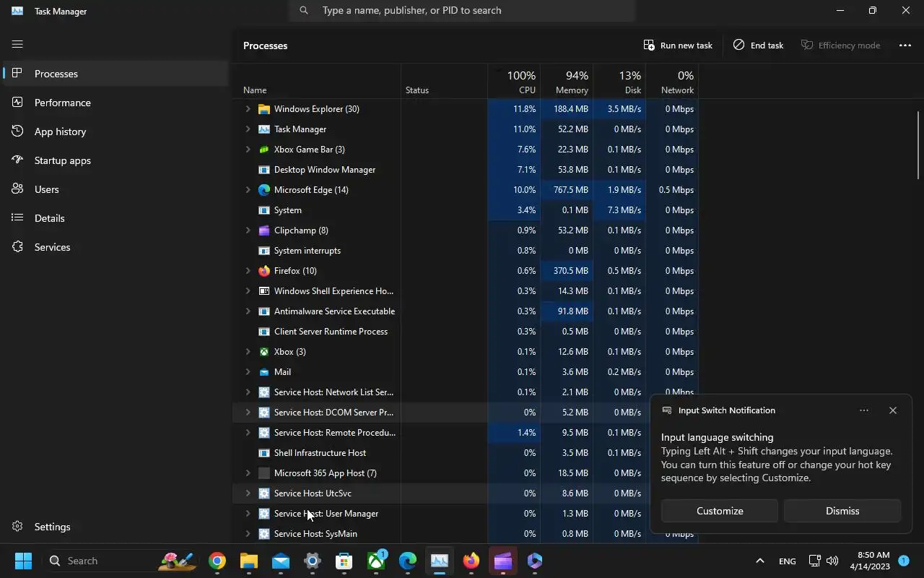924x578 pixels.
Task: Open the more options ellipsis menu
Action: point(905,45)
